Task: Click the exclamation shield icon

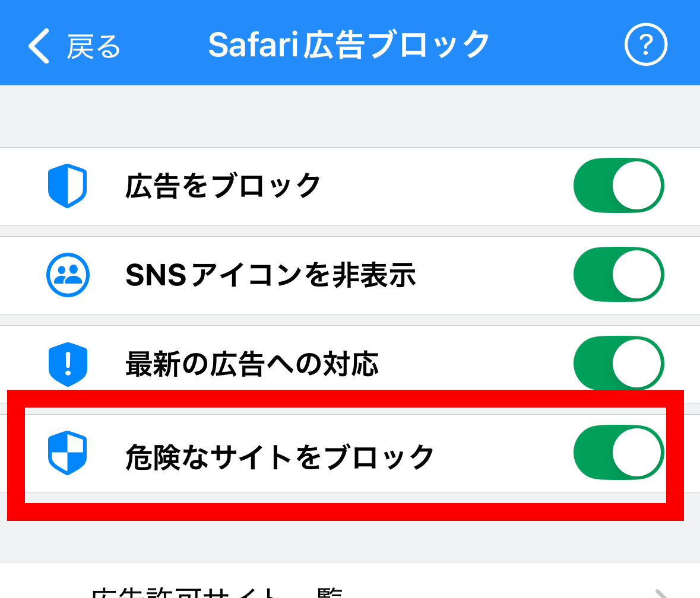Action: (x=68, y=364)
